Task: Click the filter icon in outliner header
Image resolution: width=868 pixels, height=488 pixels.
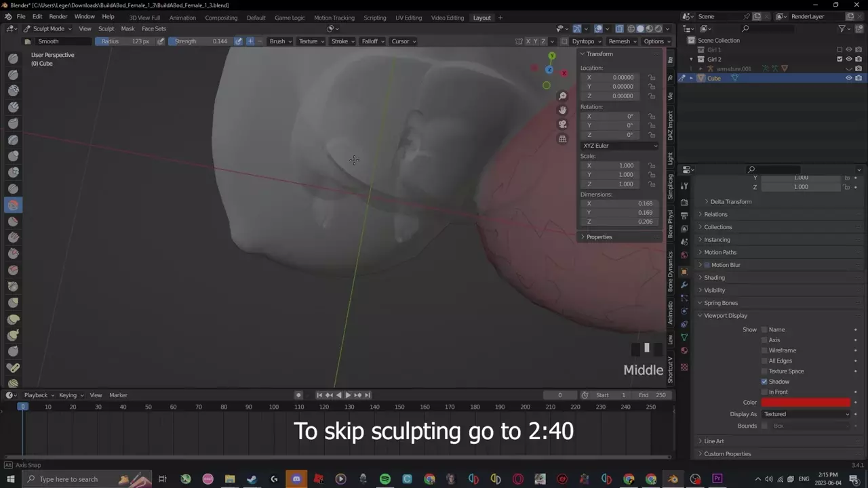Action: 842,28
